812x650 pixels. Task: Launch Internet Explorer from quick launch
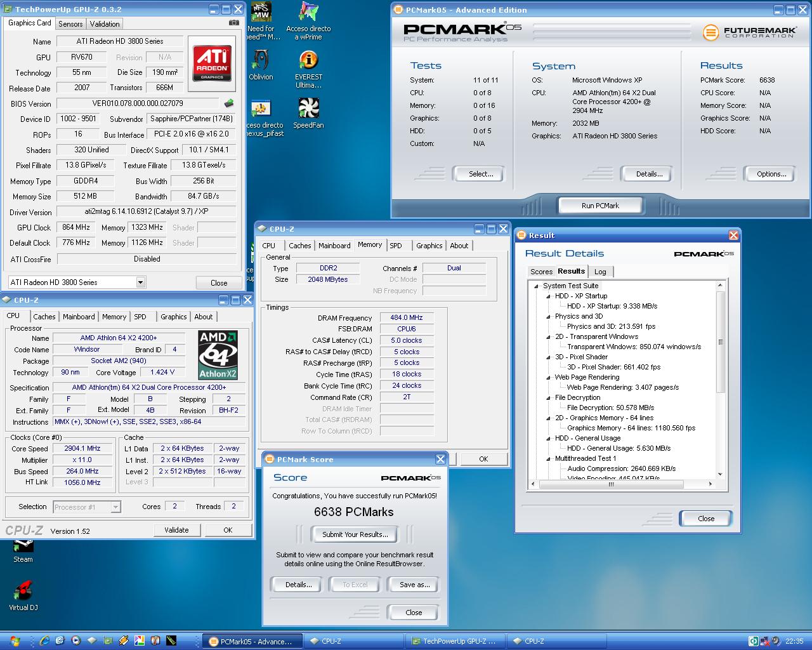click(44, 640)
